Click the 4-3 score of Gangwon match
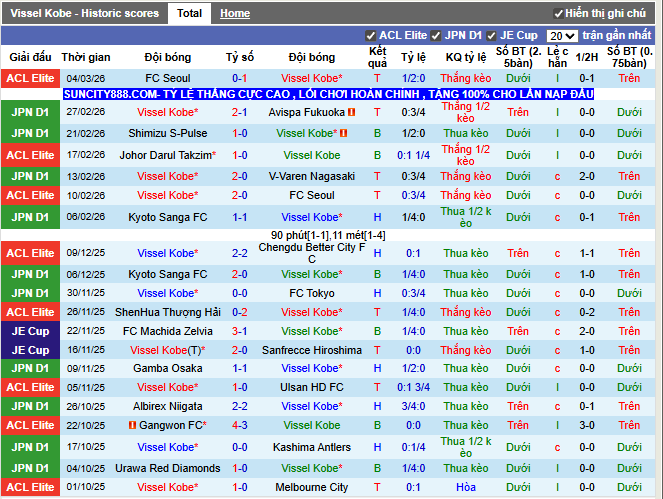This screenshot has width=663, height=499. point(240,425)
